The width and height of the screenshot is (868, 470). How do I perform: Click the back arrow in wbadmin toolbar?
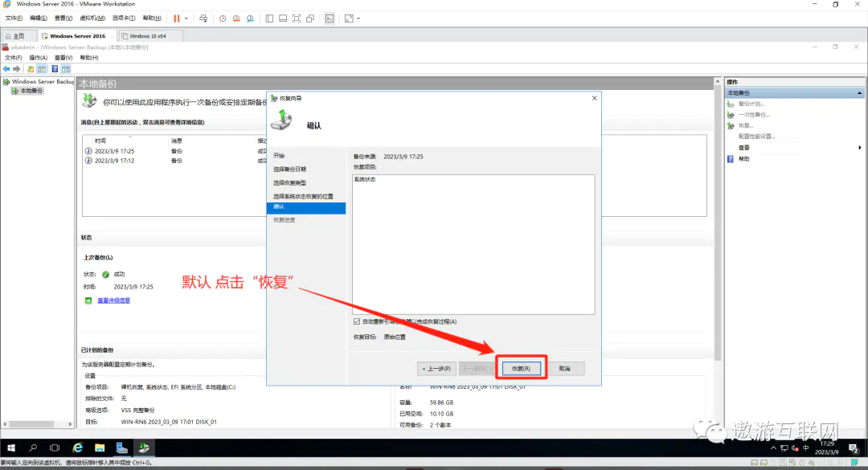6,68
